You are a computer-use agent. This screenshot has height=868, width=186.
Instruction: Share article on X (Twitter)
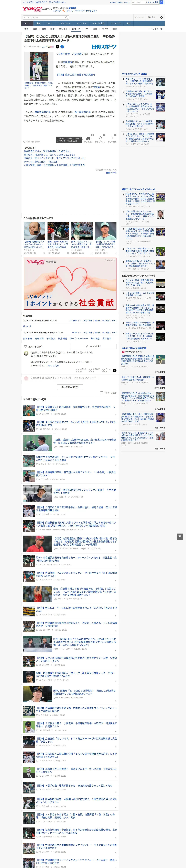(57, 47)
